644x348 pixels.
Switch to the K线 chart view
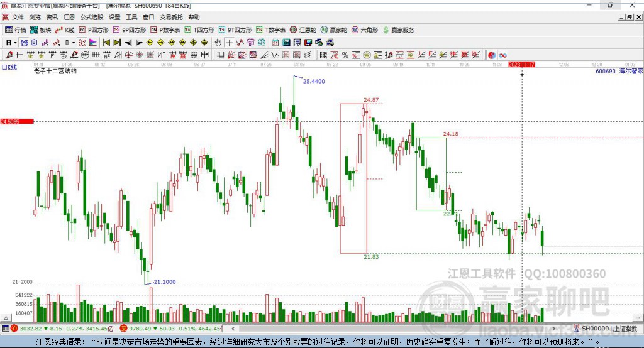tap(65, 30)
